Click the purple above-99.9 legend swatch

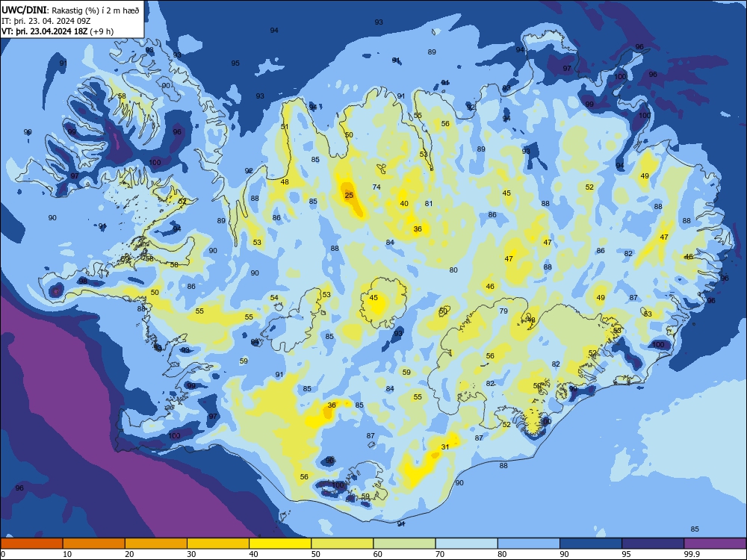[x=715, y=544]
